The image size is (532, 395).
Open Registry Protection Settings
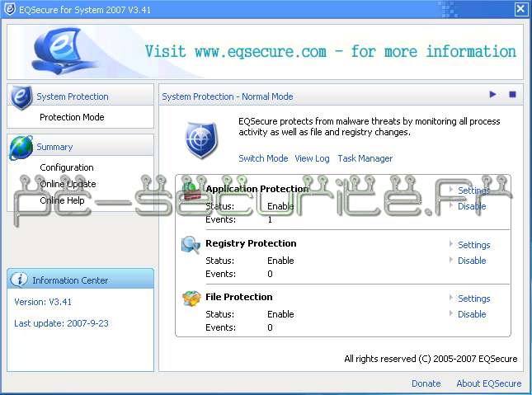point(474,245)
